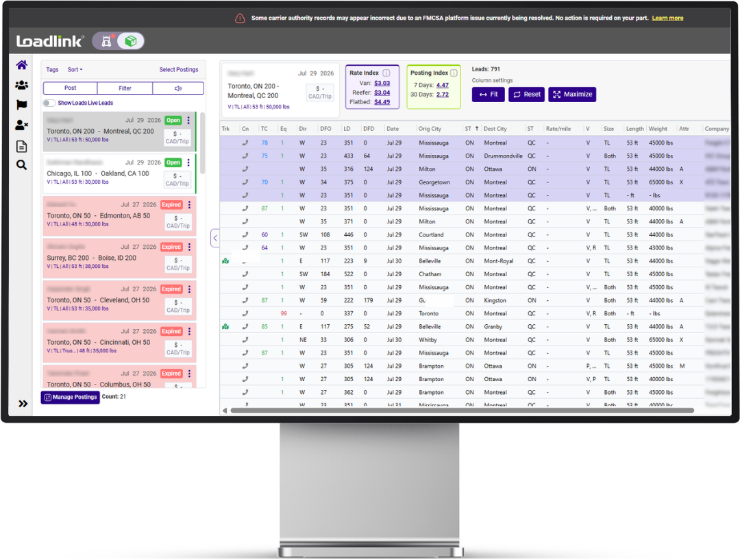
Task: Click TC value 78 in first row
Action: coord(264,143)
